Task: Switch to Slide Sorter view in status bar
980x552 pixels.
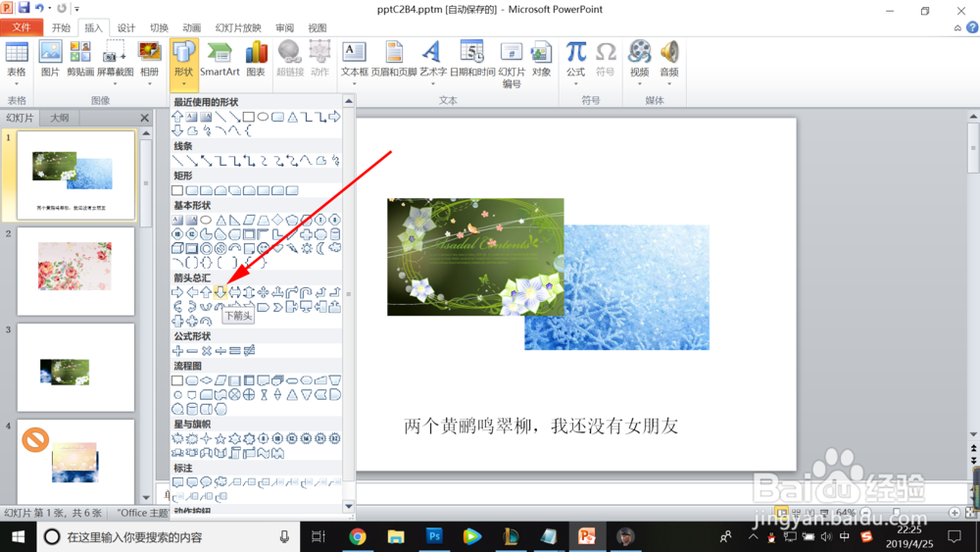Action: (796, 513)
